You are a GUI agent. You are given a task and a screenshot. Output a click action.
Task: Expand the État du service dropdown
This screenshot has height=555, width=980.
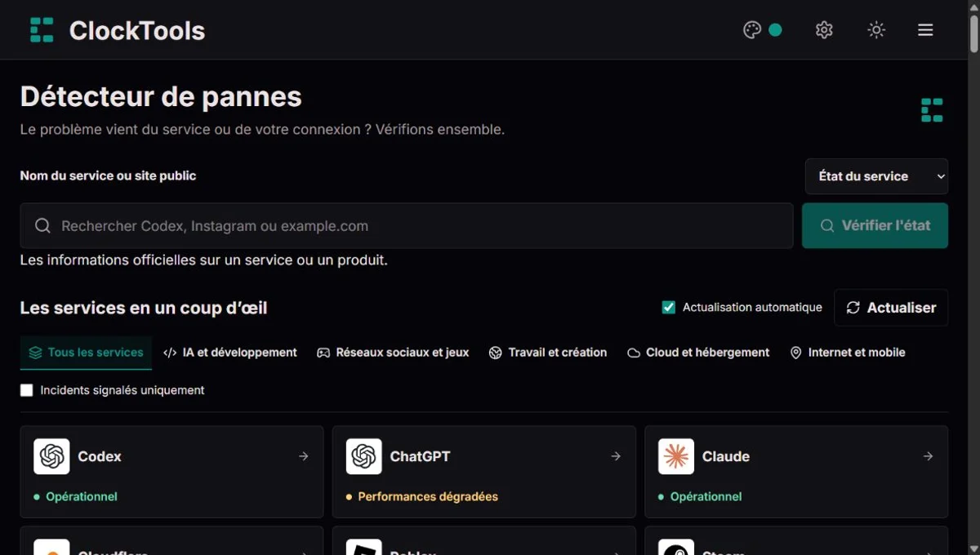click(x=876, y=176)
